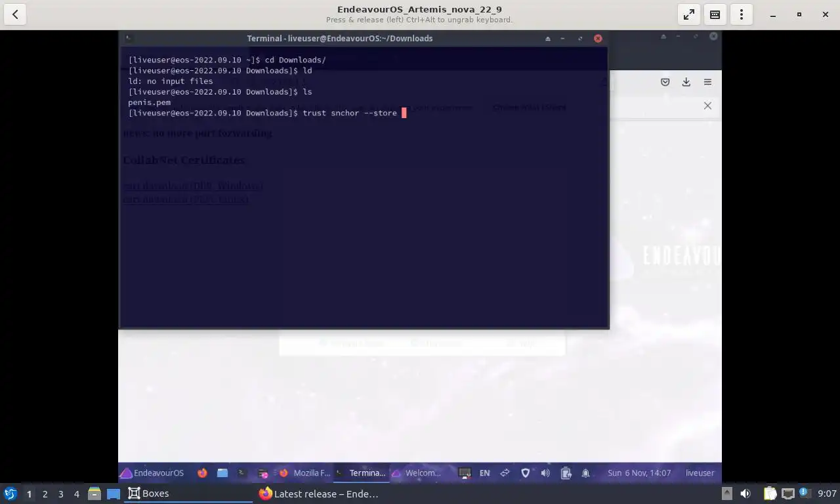Open the file manager launcher in guest panel
840x504 pixels.
tap(222, 472)
